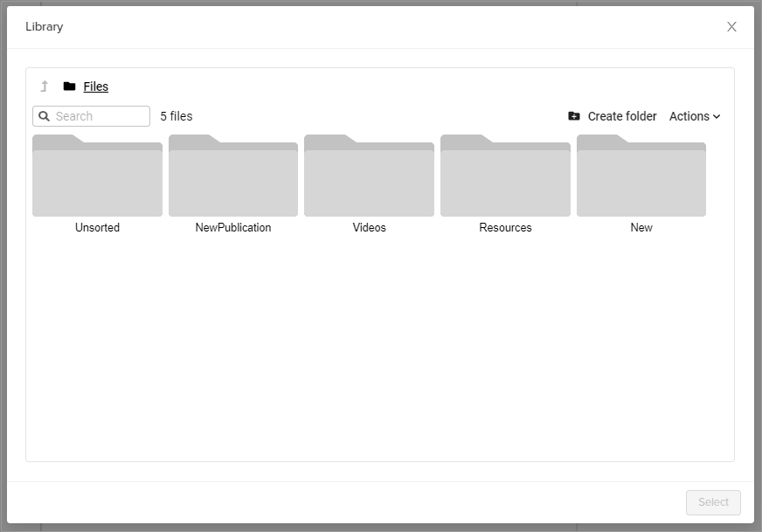Open the Actions dropdown menu
The width and height of the screenshot is (762, 532).
(x=689, y=116)
